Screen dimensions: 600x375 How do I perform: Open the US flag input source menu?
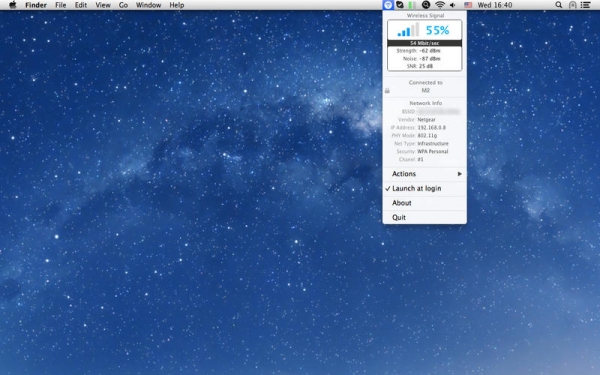click(x=468, y=5)
